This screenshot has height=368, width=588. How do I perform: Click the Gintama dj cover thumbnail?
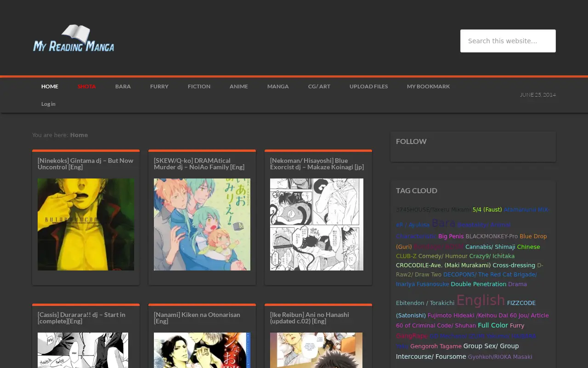(x=86, y=224)
